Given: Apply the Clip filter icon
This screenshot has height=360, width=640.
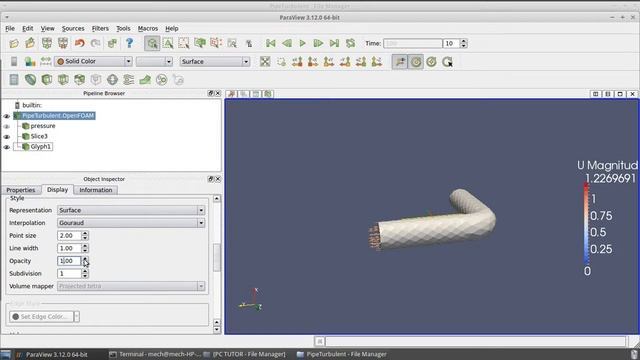Looking at the screenshot, I should tap(47, 80).
